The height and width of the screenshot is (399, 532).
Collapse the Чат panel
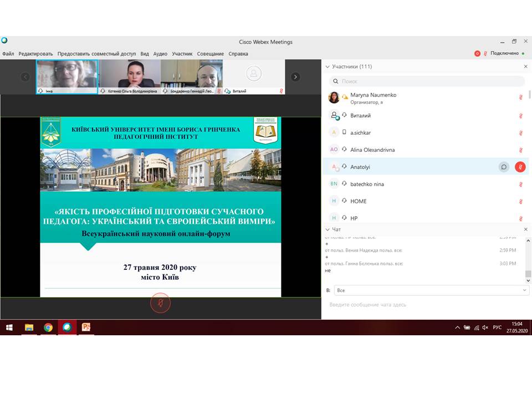(x=328, y=229)
